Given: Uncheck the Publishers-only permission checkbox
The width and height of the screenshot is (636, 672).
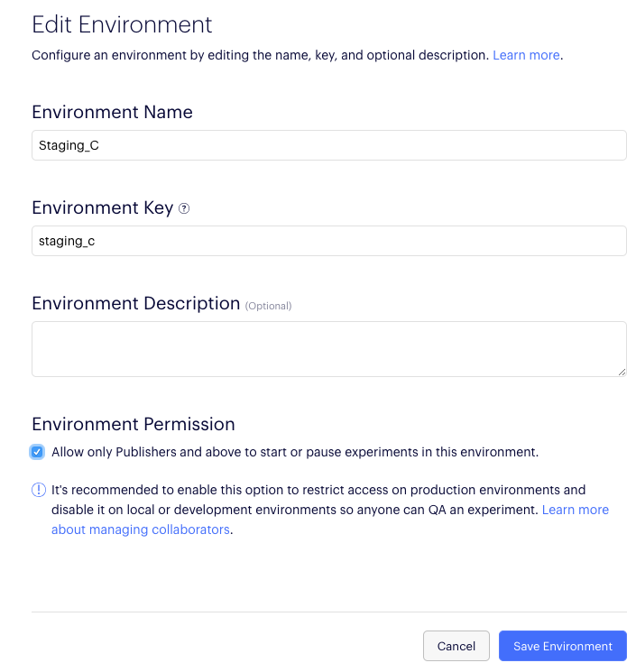Looking at the screenshot, I should point(37,452).
